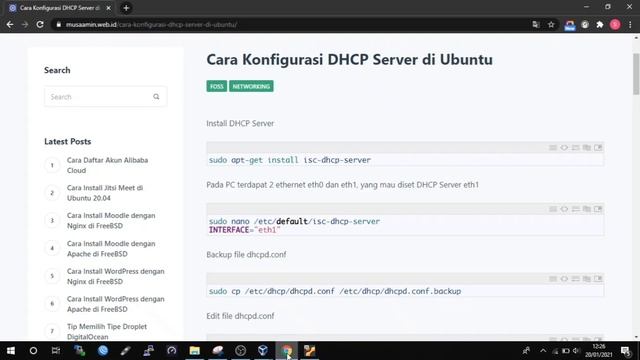The height and width of the screenshot is (360, 640).
Task: Open post Cara Install WordPress dengan Nginx di FreeBSD
Action: click(x=116, y=276)
